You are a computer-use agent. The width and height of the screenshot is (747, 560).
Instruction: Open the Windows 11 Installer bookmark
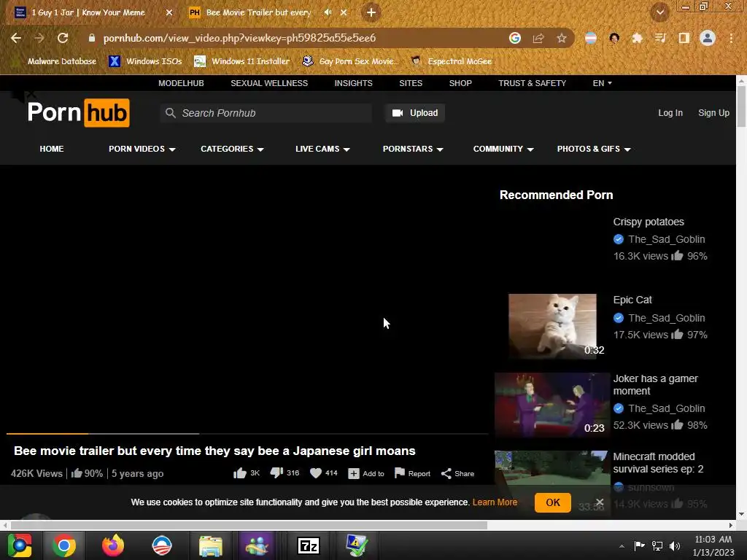pos(242,61)
